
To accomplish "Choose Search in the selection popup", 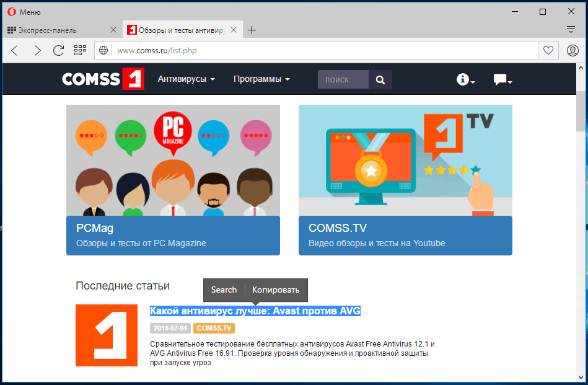I will pyautogui.click(x=224, y=290).
